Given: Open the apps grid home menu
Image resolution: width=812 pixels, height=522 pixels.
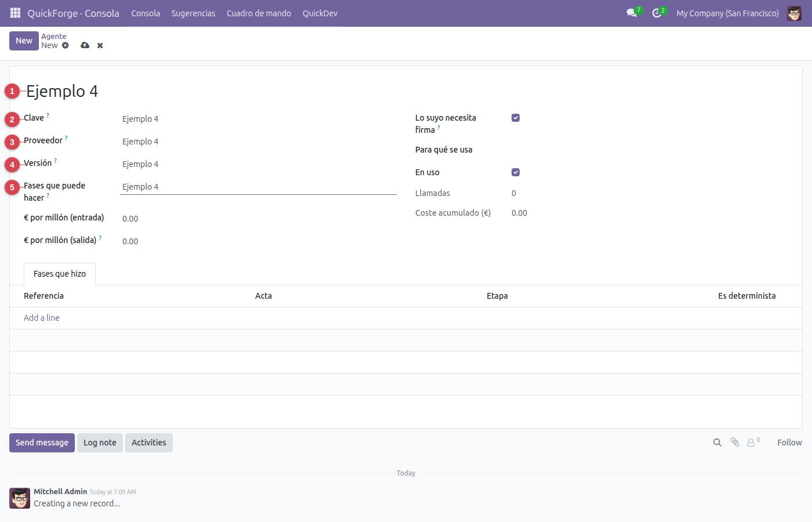Looking at the screenshot, I should pos(15,13).
